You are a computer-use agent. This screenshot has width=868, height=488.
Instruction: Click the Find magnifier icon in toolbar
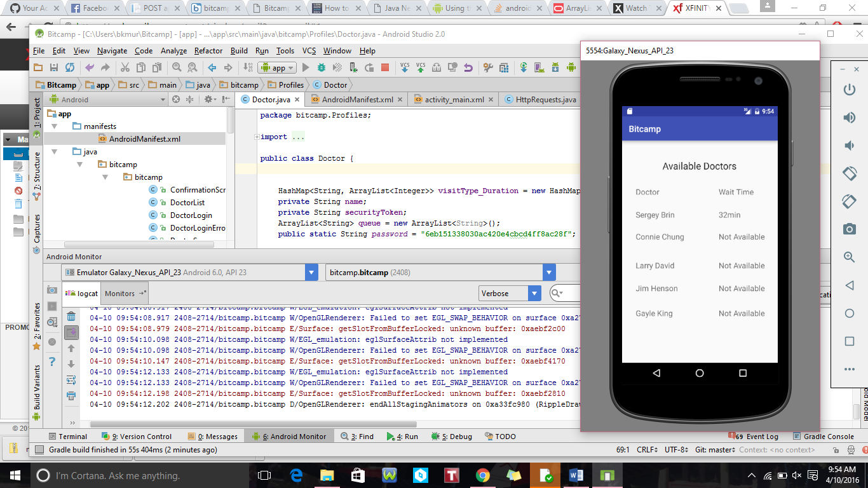point(176,67)
